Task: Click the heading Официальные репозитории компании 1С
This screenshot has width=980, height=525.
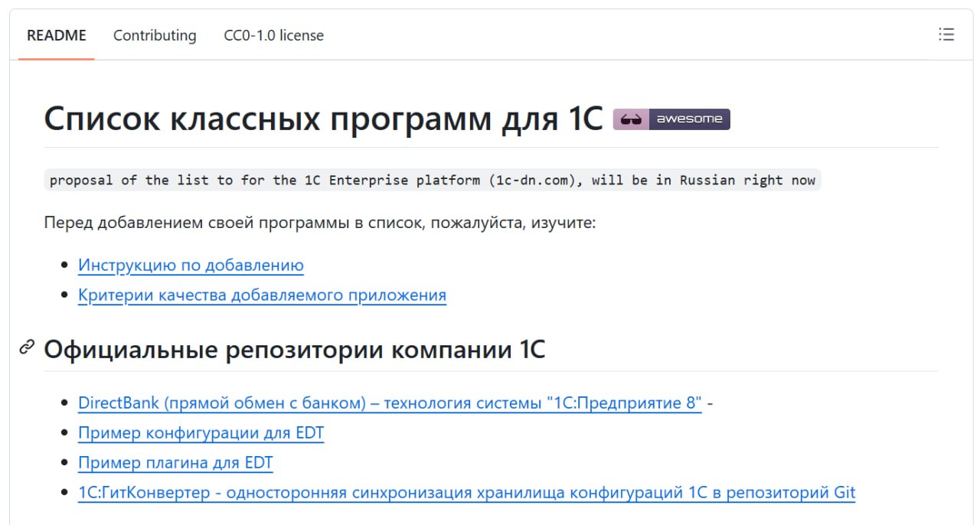Action: pos(295,350)
